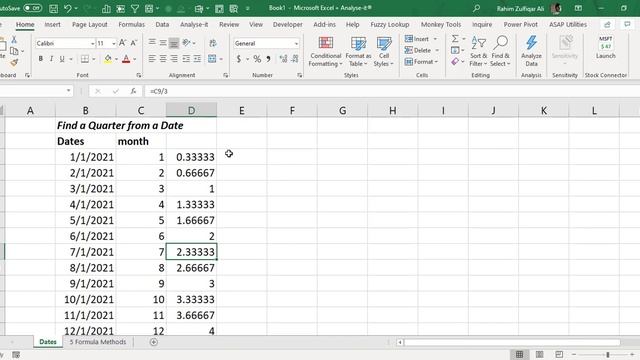Click Decrease Font Size icon
The height and width of the screenshot is (360, 640).
coord(133,43)
